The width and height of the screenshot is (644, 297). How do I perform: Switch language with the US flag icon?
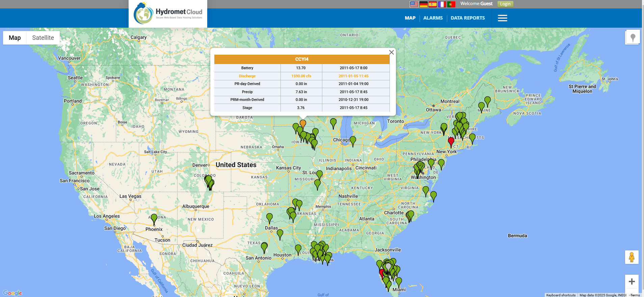point(414,4)
